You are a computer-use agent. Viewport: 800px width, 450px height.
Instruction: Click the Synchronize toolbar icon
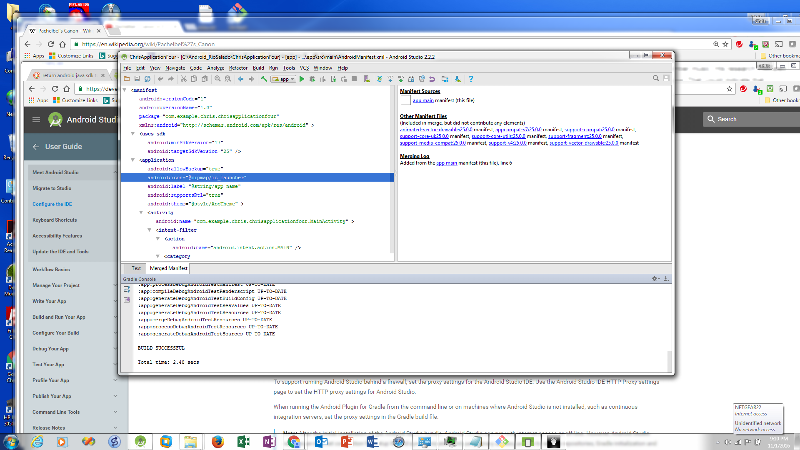[147, 79]
